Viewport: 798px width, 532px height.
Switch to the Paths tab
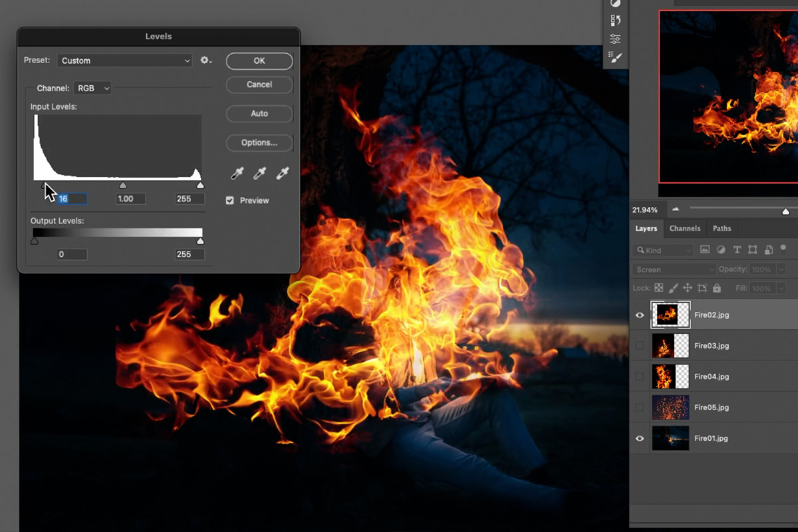(722, 228)
